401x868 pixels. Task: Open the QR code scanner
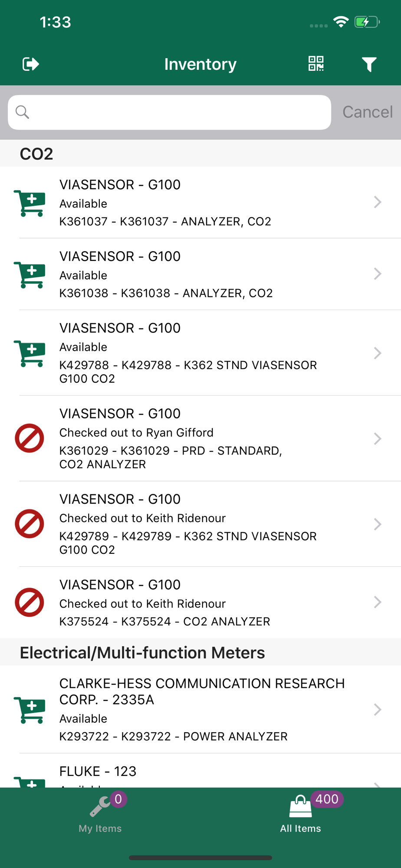[x=316, y=64]
